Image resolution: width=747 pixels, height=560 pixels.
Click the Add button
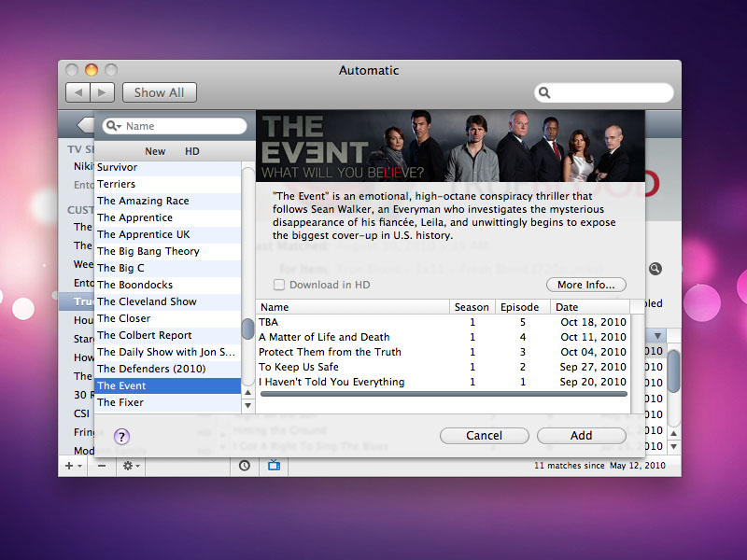tap(581, 436)
